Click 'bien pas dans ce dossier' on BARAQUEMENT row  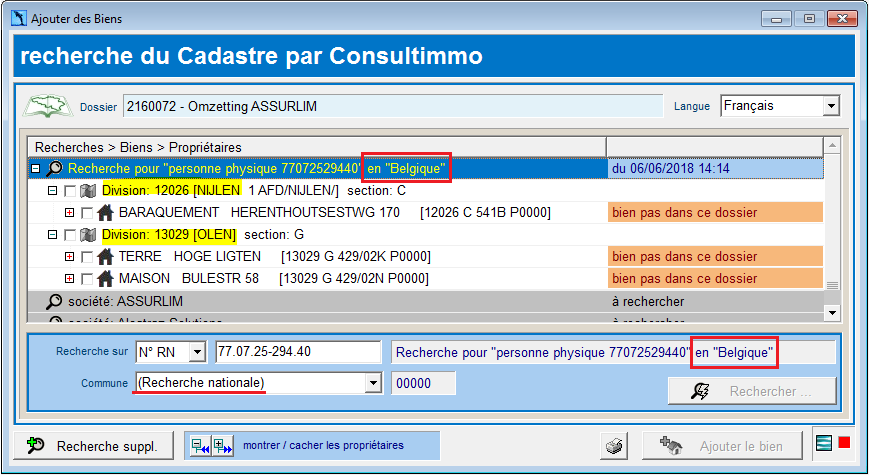[x=715, y=212]
